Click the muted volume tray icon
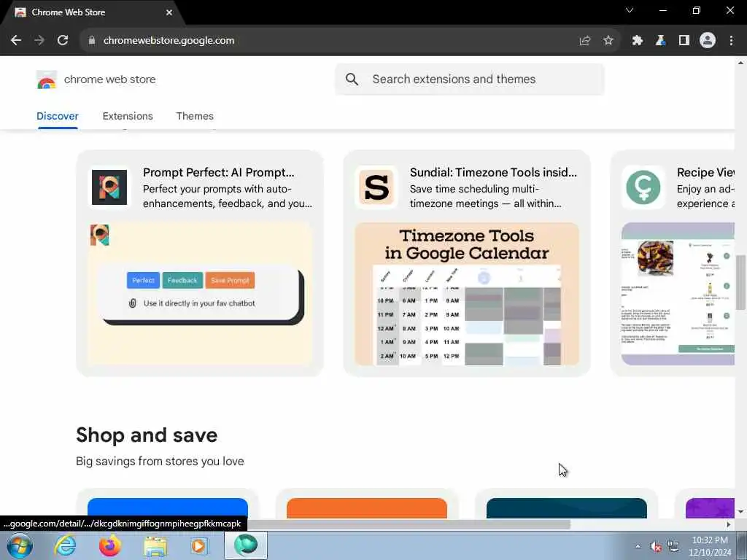Viewport: 747px width, 560px height. tap(656, 547)
